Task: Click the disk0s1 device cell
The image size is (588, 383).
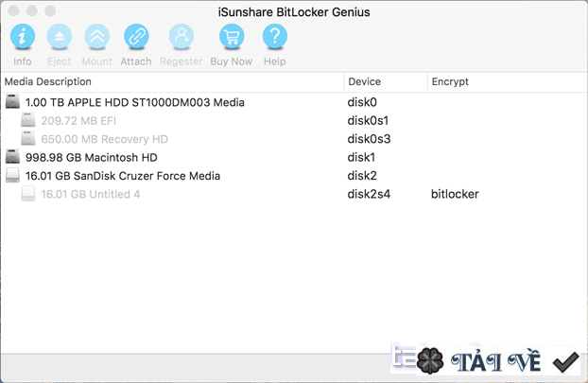Action: (368, 121)
